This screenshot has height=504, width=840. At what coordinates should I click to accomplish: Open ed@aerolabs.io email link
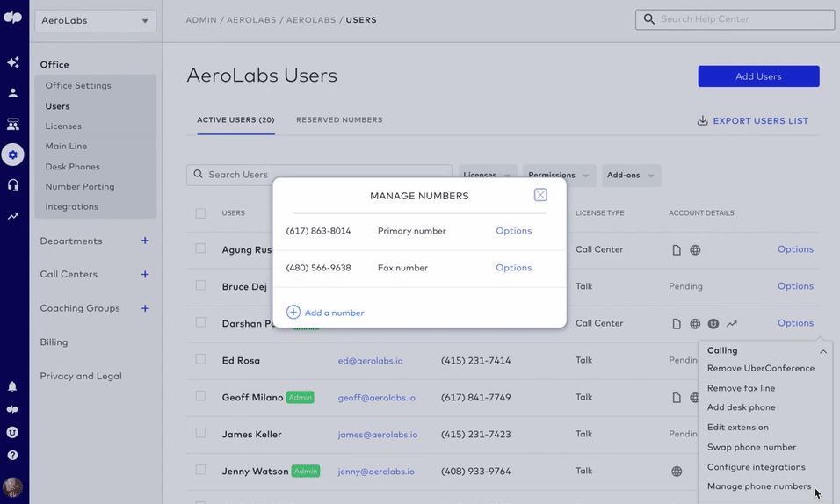[x=370, y=361]
